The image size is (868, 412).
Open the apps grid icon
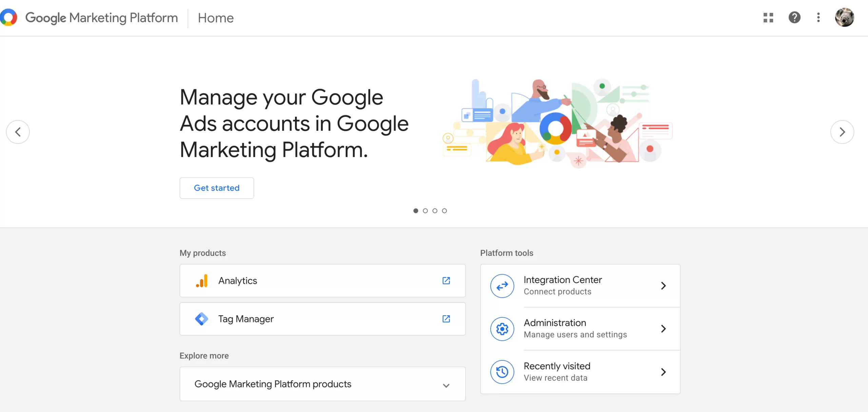pos(768,18)
